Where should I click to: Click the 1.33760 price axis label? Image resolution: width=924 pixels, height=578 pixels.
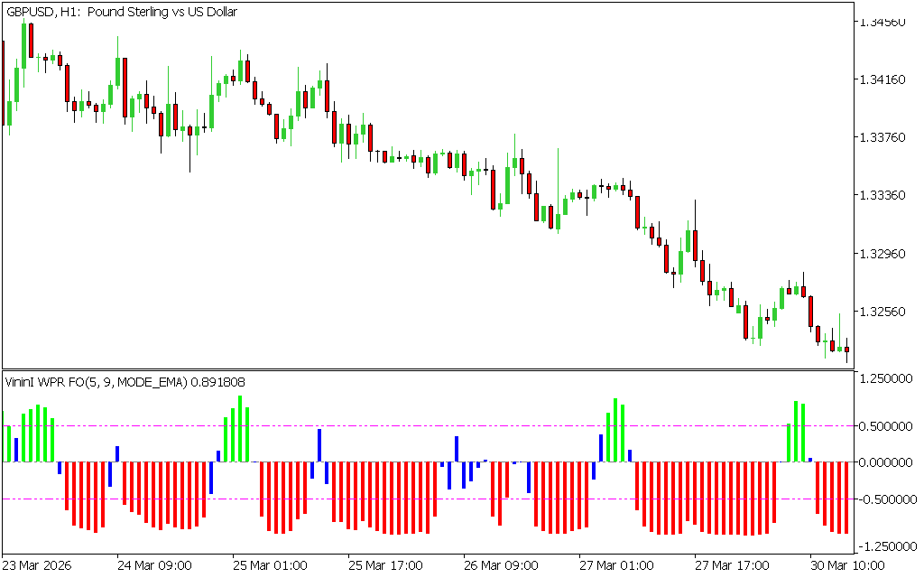point(882,137)
